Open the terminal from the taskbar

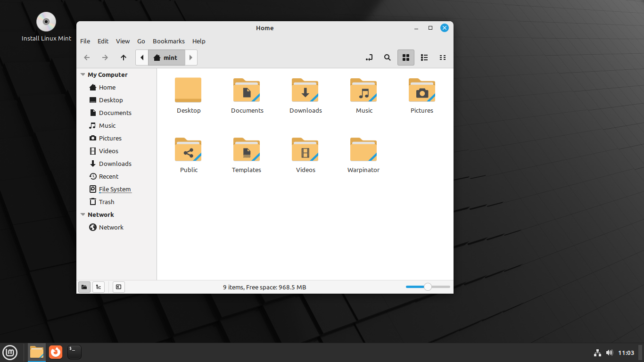pos(74,352)
